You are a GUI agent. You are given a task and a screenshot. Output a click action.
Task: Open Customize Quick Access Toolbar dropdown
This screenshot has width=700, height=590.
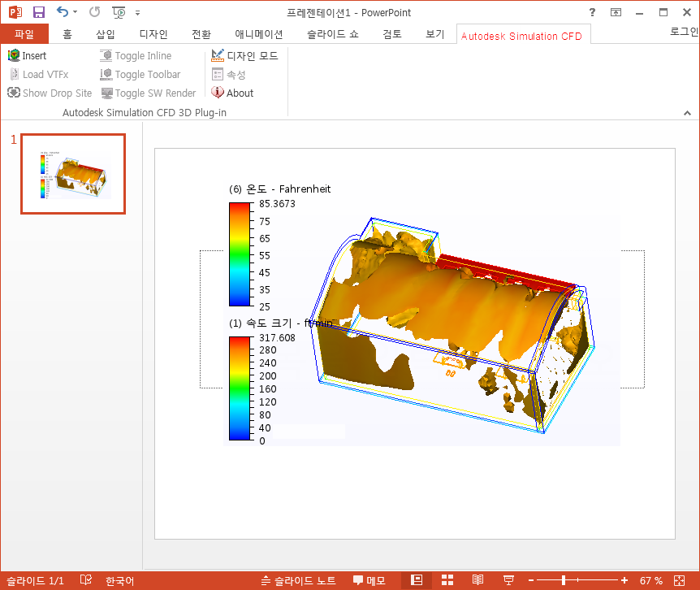pos(137,13)
